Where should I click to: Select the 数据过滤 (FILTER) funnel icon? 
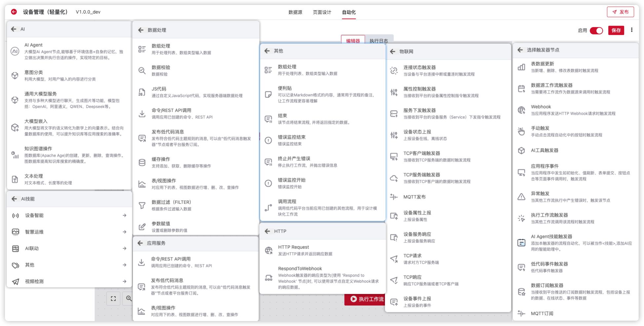point(142,205)
